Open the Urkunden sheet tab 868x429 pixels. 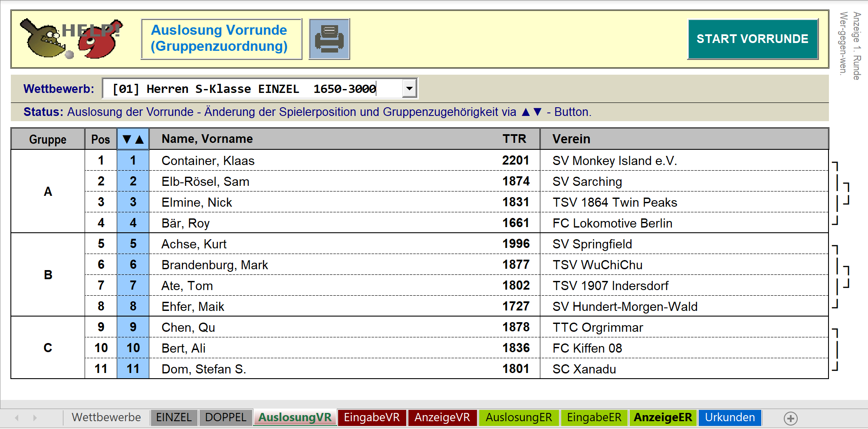730,418
